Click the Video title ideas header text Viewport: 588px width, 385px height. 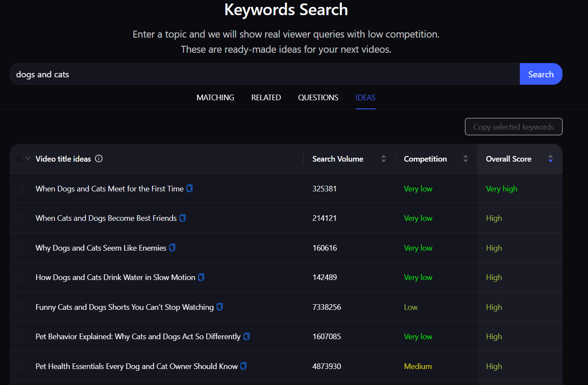(x=63, y=159)
